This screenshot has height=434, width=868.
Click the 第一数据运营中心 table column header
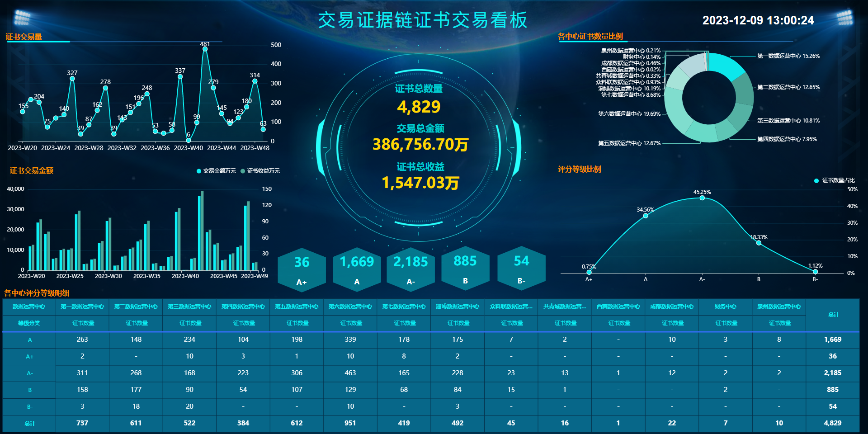tap(82, 307)
